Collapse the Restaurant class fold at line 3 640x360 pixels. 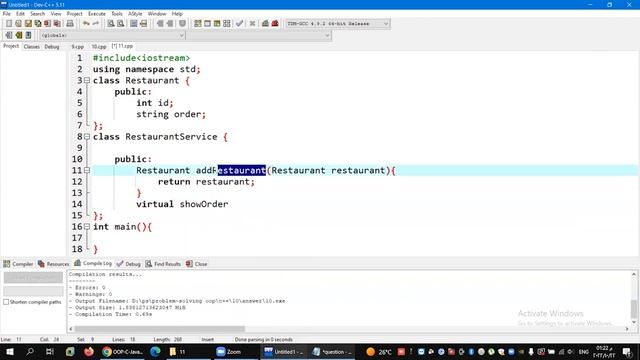[87, 80]
